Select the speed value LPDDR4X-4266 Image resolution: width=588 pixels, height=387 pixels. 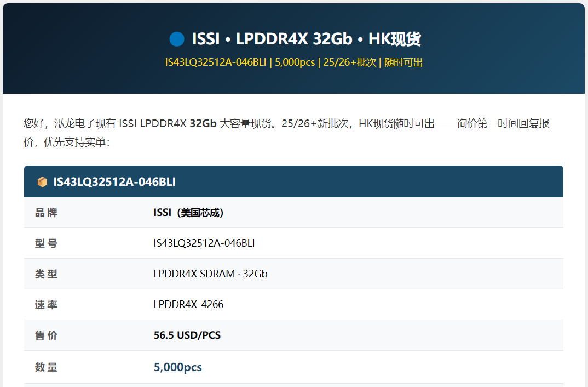coord(189,304)
